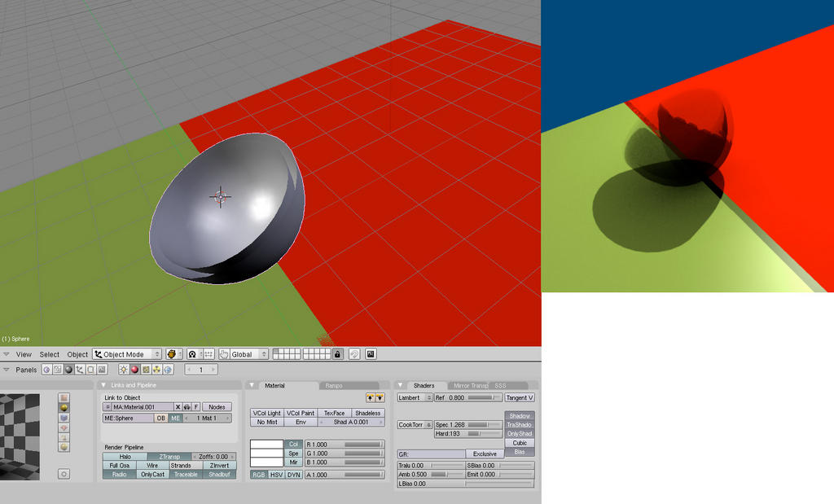Delete material link with X button
The width and height of the screenshot is (834, 504).
178,407
